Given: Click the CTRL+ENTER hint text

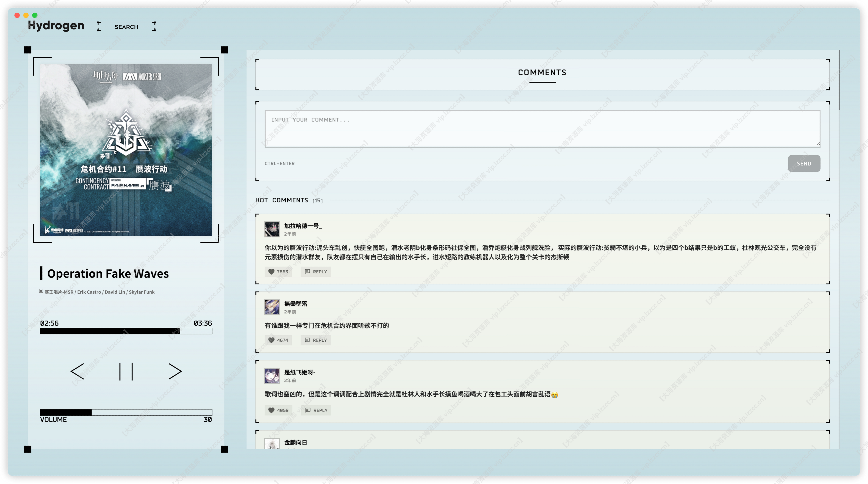Looking at the screenshot, I should tap(280, 163).
